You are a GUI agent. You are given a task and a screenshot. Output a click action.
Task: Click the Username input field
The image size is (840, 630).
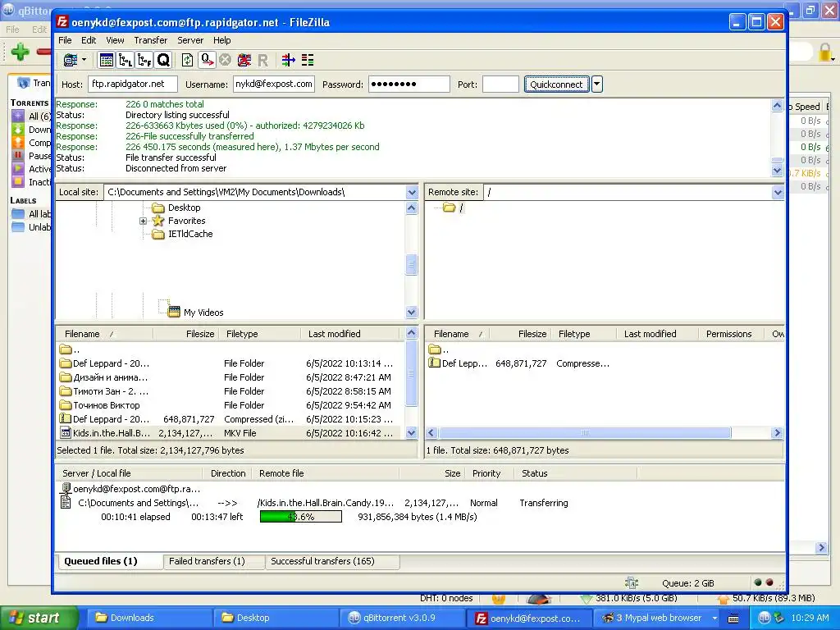[274, 84]
